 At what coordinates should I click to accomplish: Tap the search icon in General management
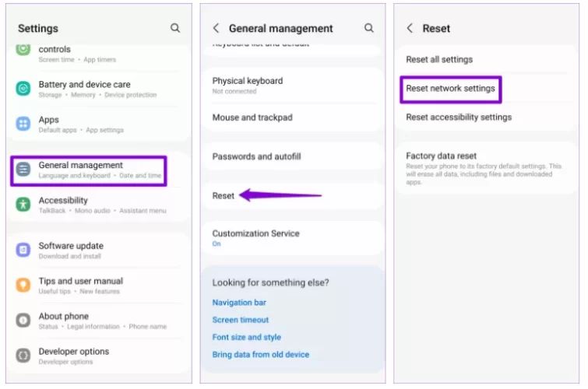369,28
